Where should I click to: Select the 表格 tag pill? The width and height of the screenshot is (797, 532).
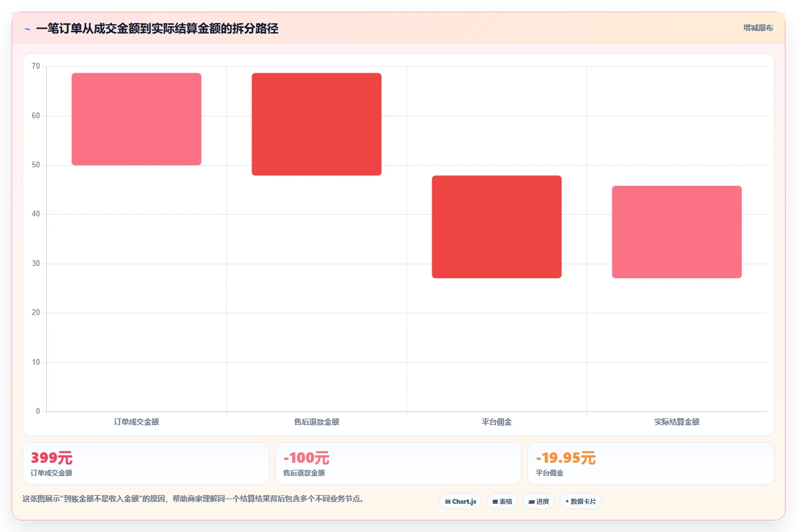pos(502,501)
